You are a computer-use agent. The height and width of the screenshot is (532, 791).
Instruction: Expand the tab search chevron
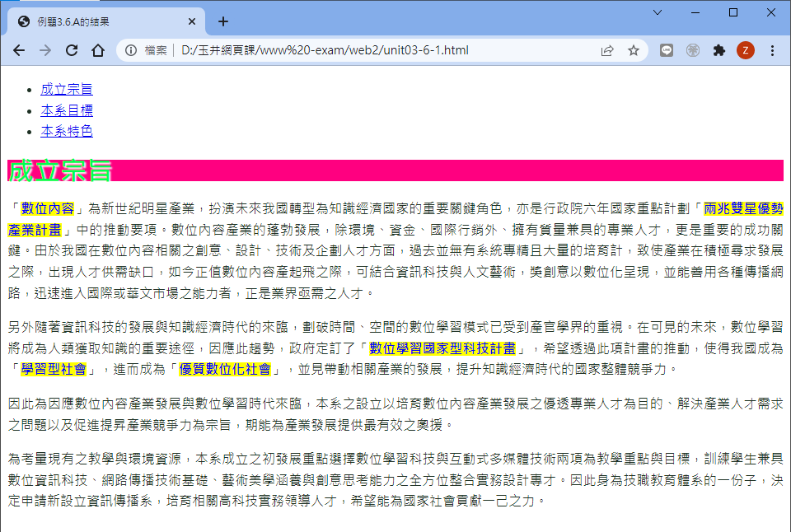coord(657,12)
